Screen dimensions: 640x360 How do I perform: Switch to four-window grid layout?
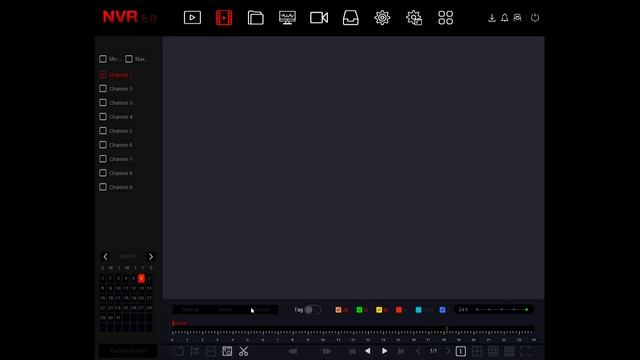tap(477, 351)
